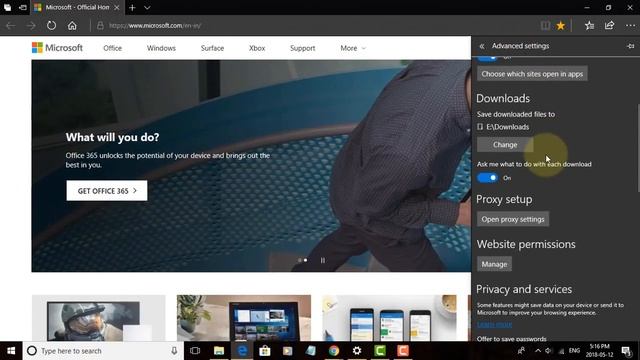Open the green Camtasia taskbar icon

[x=380, y=351]
